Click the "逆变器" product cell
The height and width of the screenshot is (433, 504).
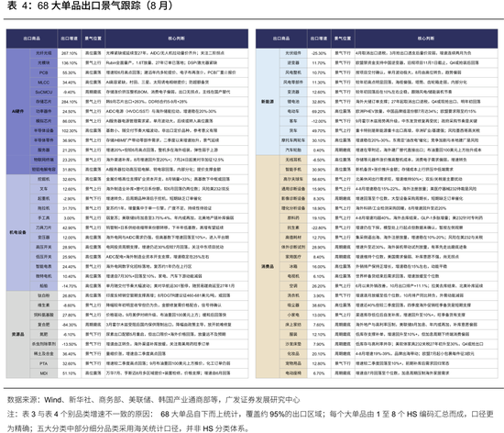click(x=293, y=62)
